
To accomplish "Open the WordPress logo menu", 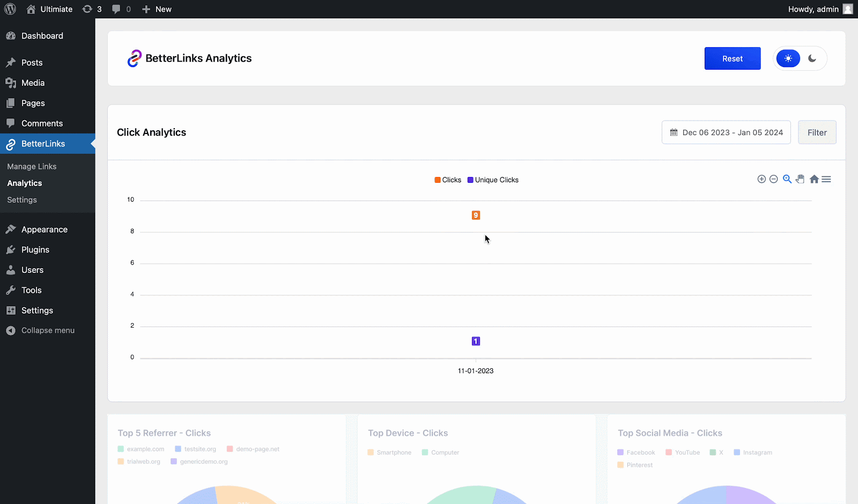I will coord(10,9).
